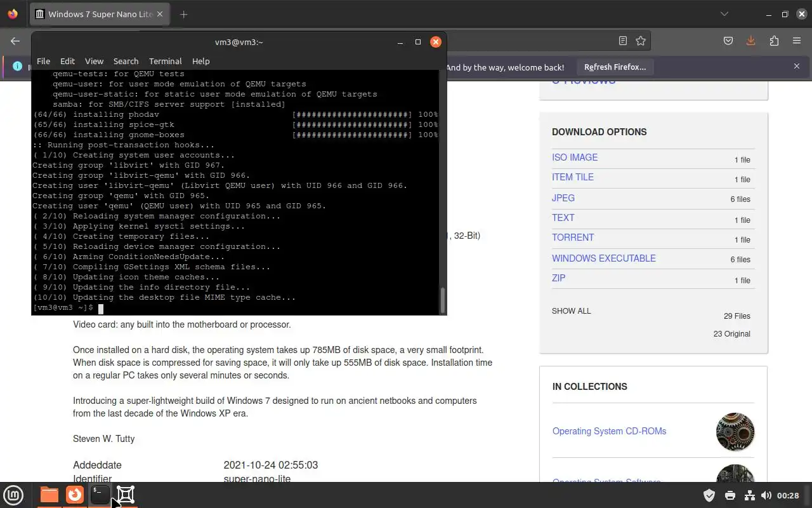Viewport: 812px width, 508px height.
Task: Open the printer tray icon
Action: [730, 495]
